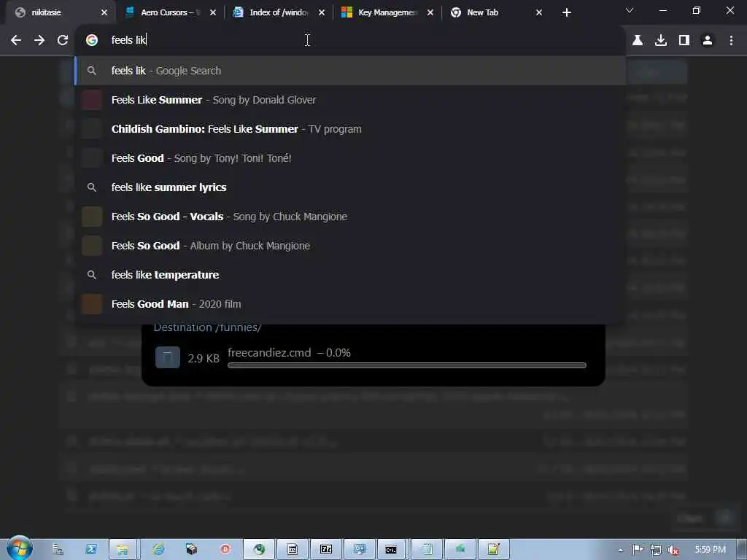Open the tab search dropdown chevron
Image resolution: width=747 pixels, height=560 pixels.
point(630,10)
